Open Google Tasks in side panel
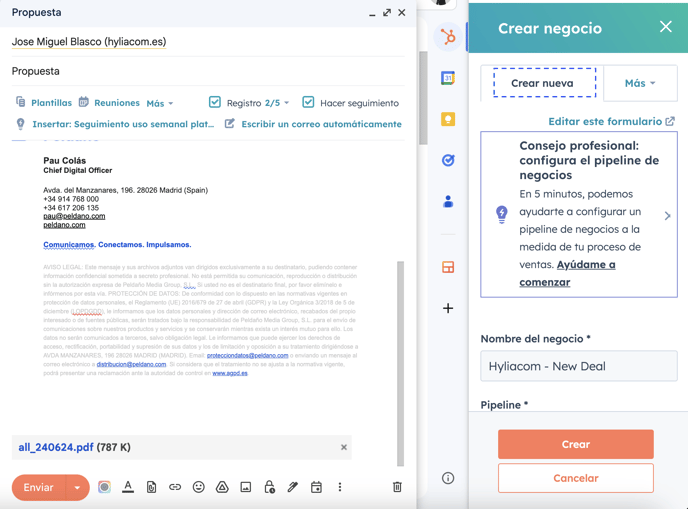Screen dimensions: 688x509 coord(448,160)
